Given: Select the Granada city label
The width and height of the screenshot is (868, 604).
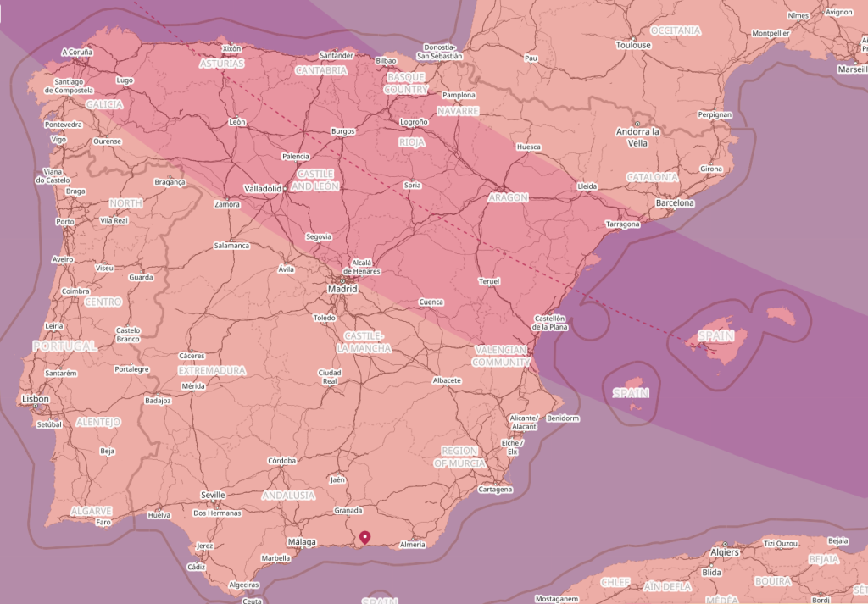Looking at the screenshot, I should pyautogui.click(x=348, y=511).
